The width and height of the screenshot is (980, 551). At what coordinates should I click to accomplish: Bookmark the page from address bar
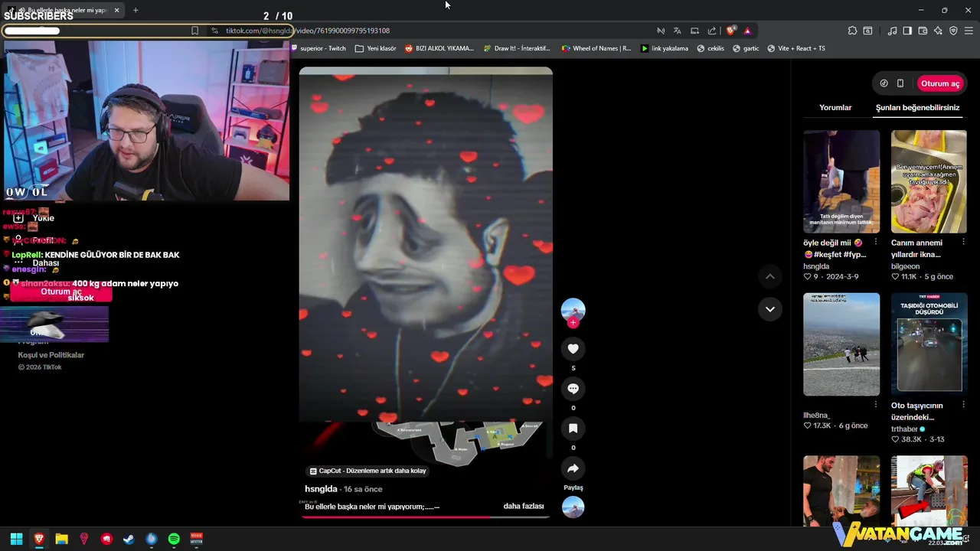pyautogui.click(x=194, y=31)
